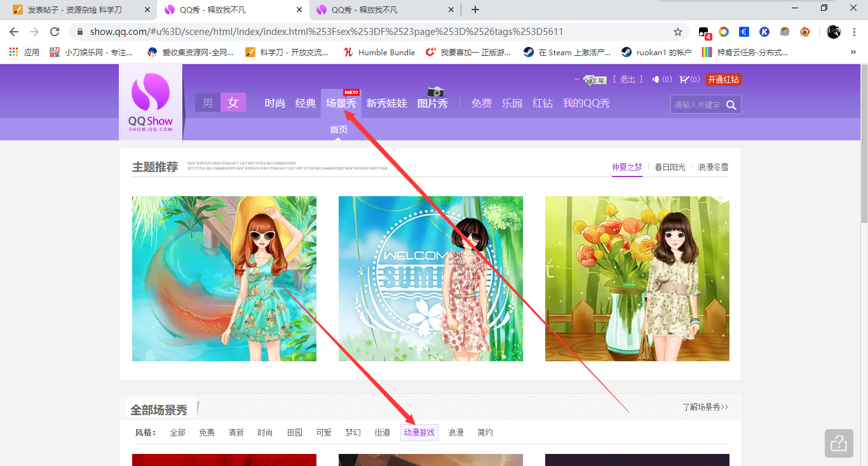
Task: Click the search magnifier icon
Action: (731, 105)
